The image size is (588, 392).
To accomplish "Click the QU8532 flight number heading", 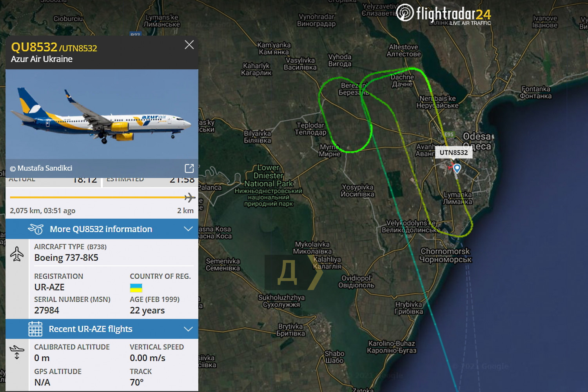I will (34, 47).
